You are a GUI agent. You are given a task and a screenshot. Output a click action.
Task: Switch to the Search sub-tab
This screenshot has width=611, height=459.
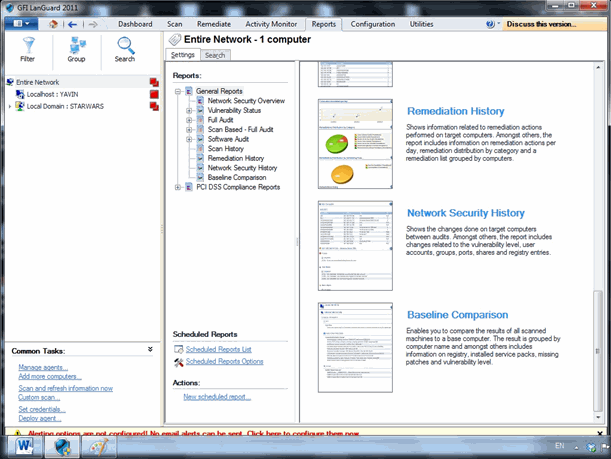[x=215, y=55]
